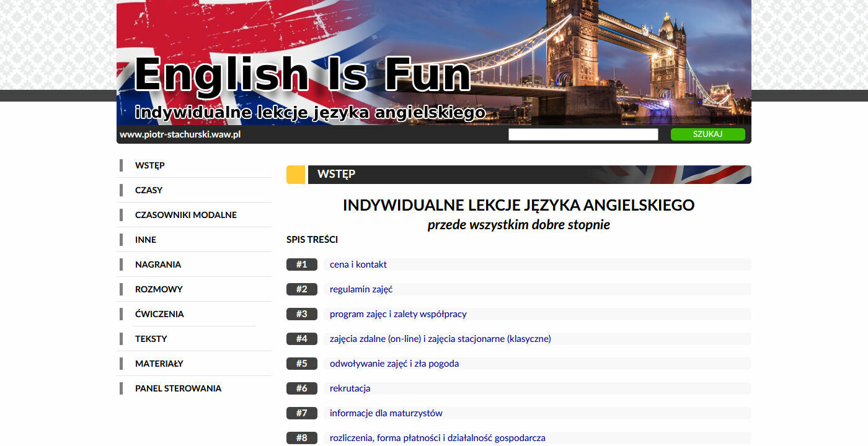The width and height of the screenshot is (868, 446).
Task: Select CZASOWNIKI MODALNE in sidebar
Action: pos(186,215)
